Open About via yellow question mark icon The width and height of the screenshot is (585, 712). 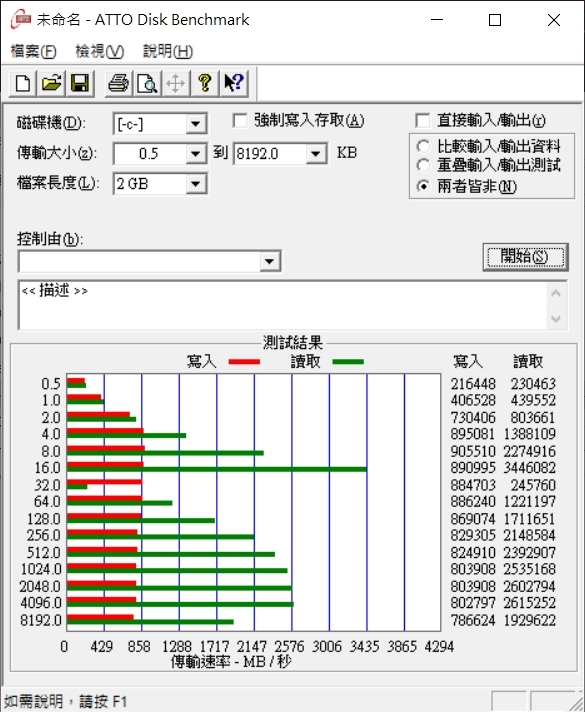coord(204,84)
